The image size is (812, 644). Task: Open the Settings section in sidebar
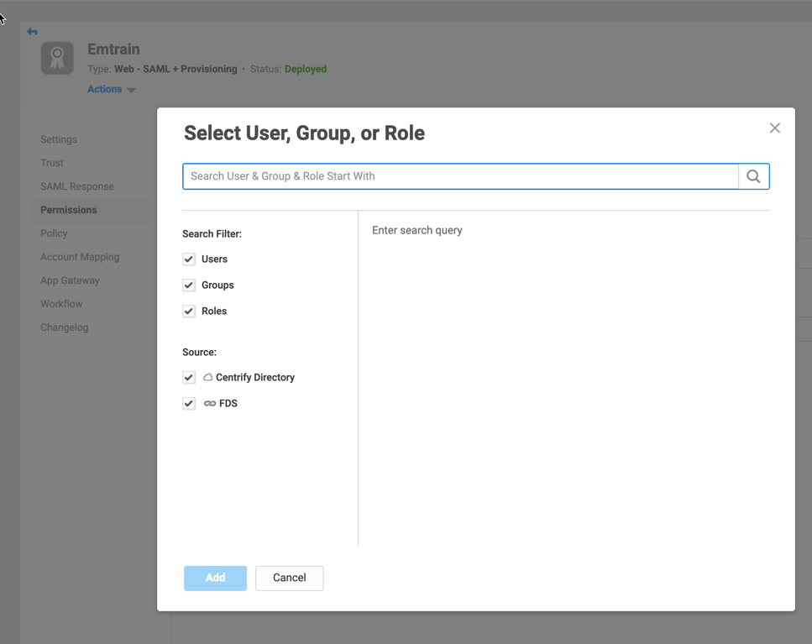tap(59, 139)
